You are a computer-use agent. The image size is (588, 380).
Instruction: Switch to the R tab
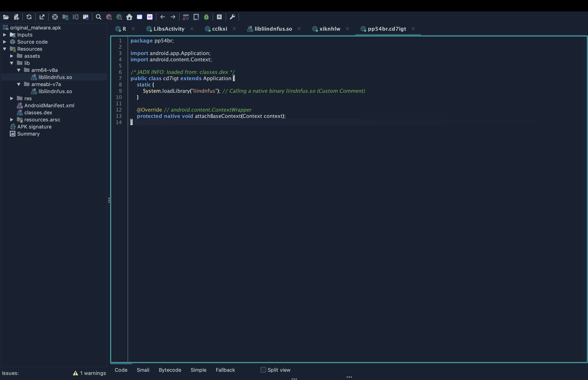(x=124, y=29)
